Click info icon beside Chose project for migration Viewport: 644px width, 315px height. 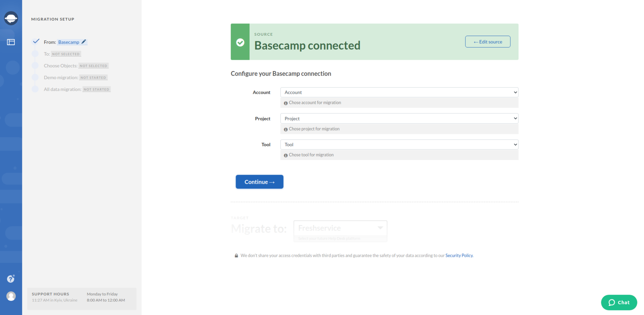(x=286, y=129)
